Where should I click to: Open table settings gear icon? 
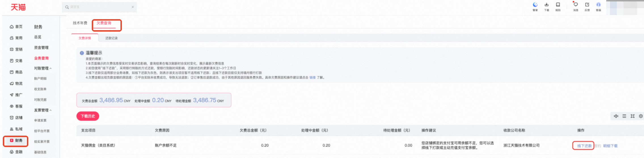coord(641,116)
